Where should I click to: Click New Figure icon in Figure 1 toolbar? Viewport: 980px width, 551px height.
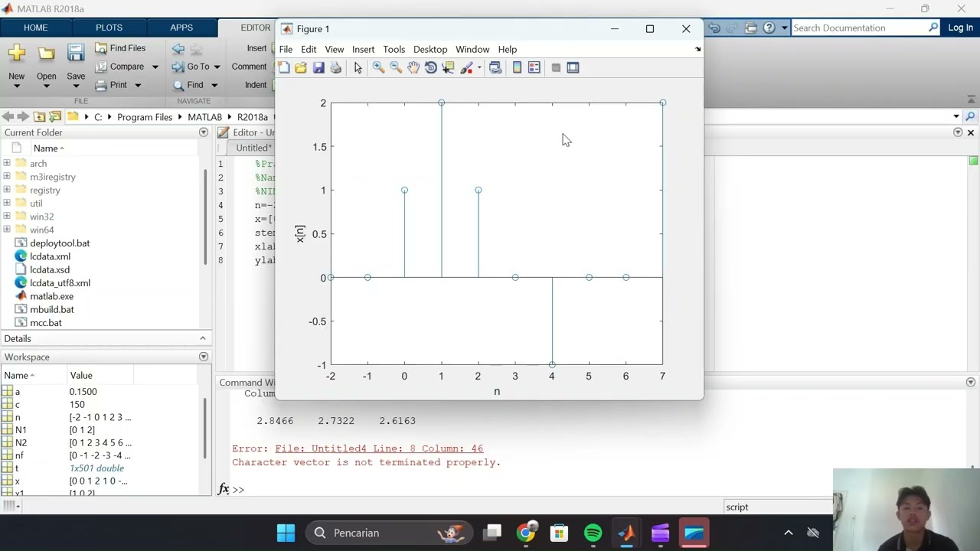click(x=284, y=67)
